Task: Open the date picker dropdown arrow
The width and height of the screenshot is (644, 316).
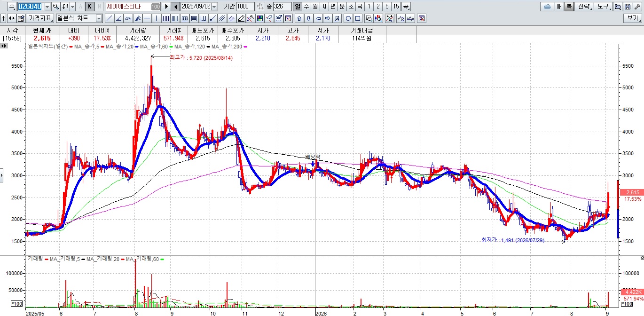Action: [x=214, y=7]
